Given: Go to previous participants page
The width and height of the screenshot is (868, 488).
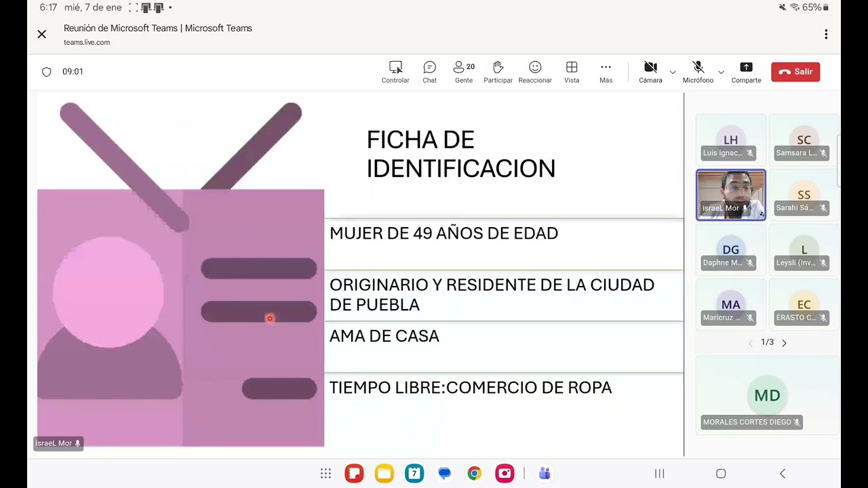Looking at the screenshot, I should coord(750,343).
